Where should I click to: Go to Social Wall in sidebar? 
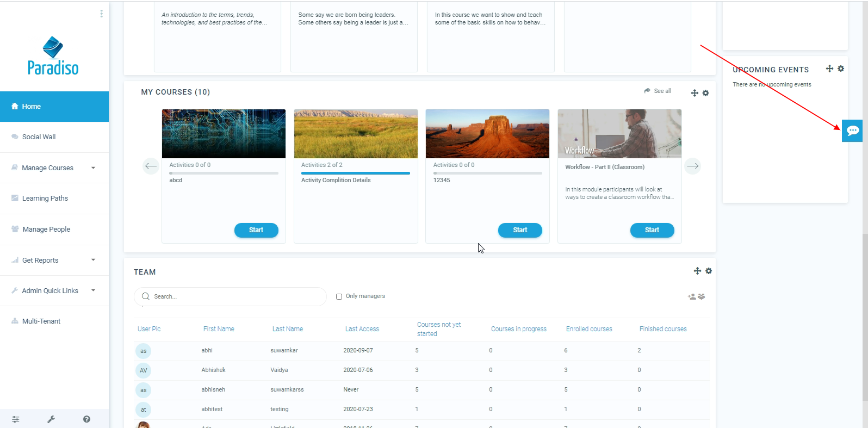(x=39, y=137)
